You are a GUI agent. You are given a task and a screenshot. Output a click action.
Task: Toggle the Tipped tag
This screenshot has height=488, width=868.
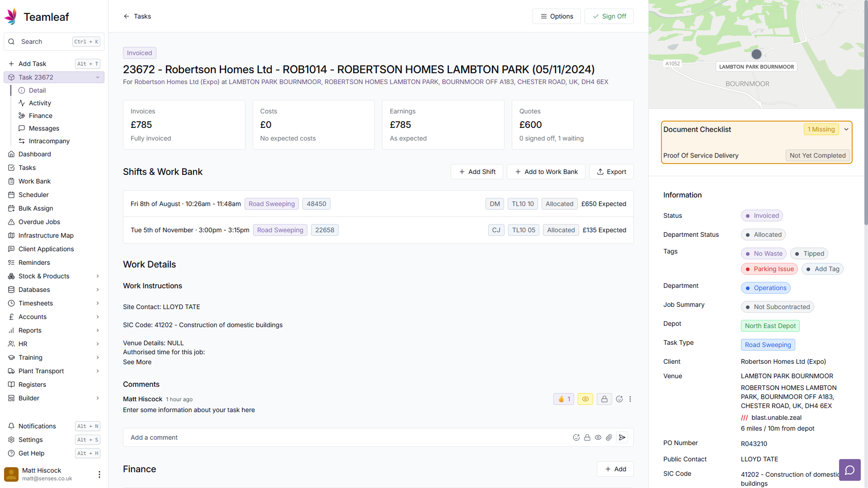(809, 253)
